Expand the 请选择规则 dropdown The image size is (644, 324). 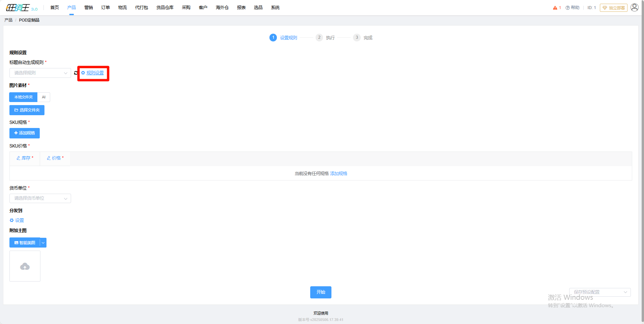pyautogui.click(x=40, y=73)
